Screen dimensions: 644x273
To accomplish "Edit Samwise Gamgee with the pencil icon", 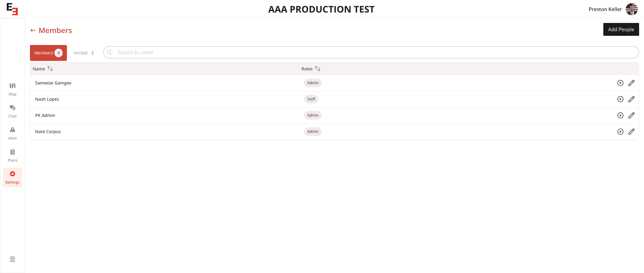I will pyautogui.click(x=631, y=83).
